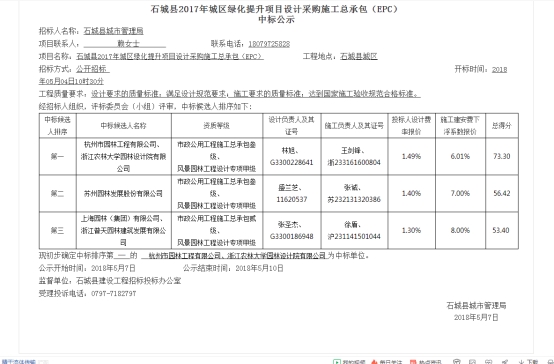
Task: Click the underlined phone number 18079725828
Action: (x=269, y=44)
